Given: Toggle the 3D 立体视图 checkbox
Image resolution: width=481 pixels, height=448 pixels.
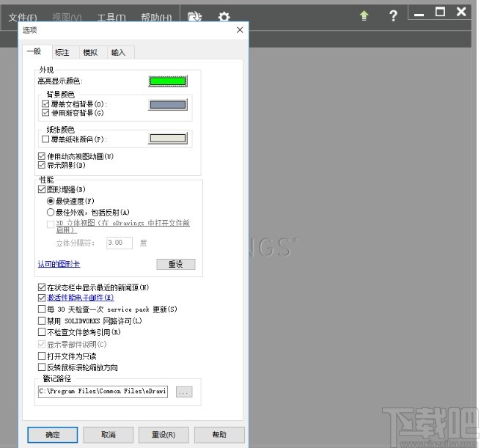Looking at the screenshot, I should (x=51, y=224).
